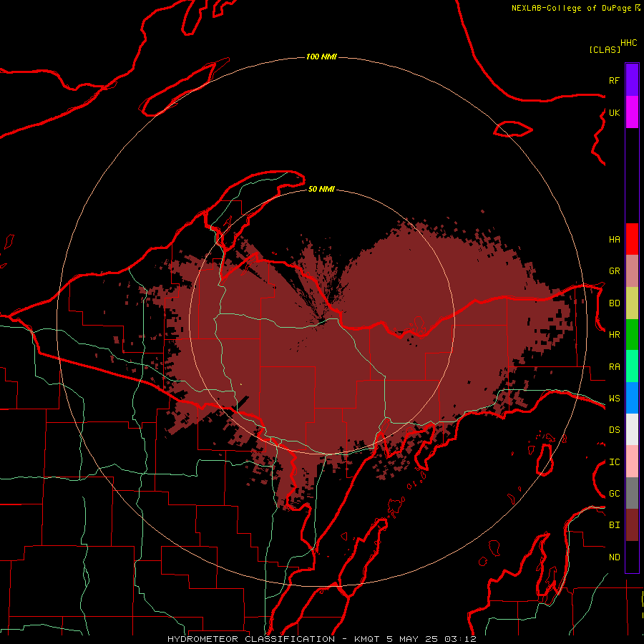Click the RF legend label

click(614, 80)
